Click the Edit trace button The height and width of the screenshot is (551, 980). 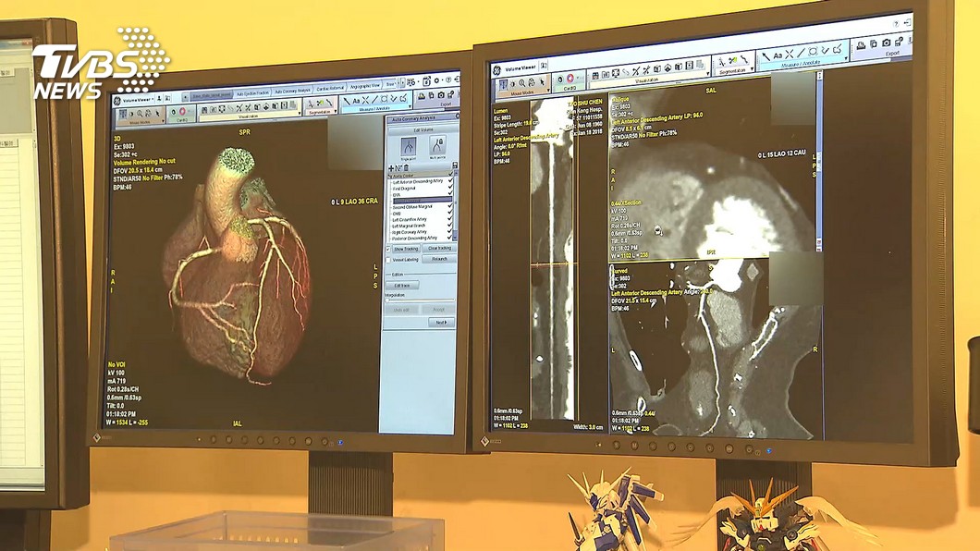tap(402, 286)
